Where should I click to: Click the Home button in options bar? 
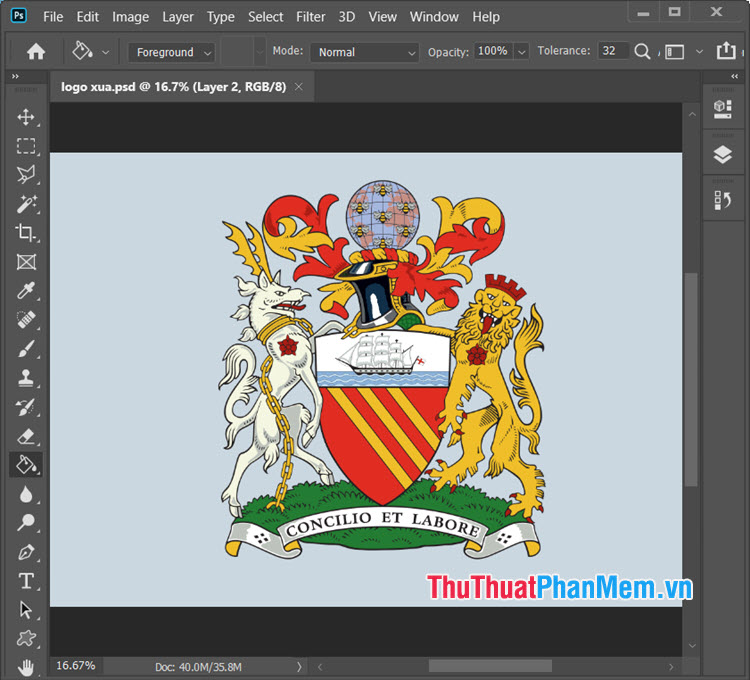pyautogui.click(x=36, y=51)
